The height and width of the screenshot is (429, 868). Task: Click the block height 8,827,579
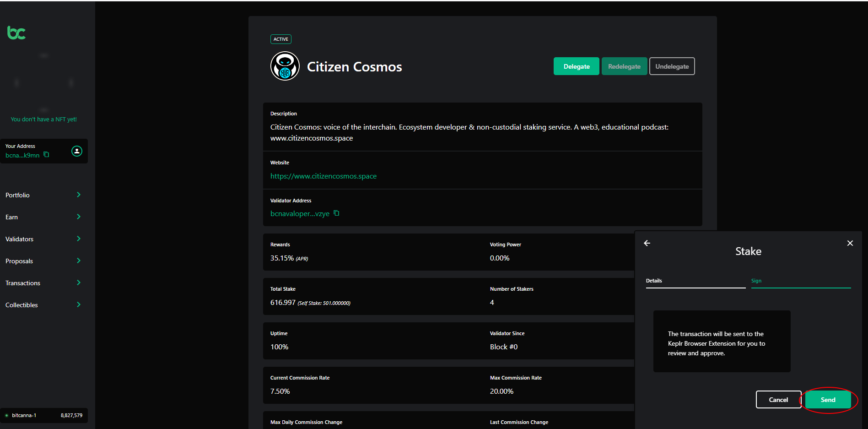coord(71,415)
